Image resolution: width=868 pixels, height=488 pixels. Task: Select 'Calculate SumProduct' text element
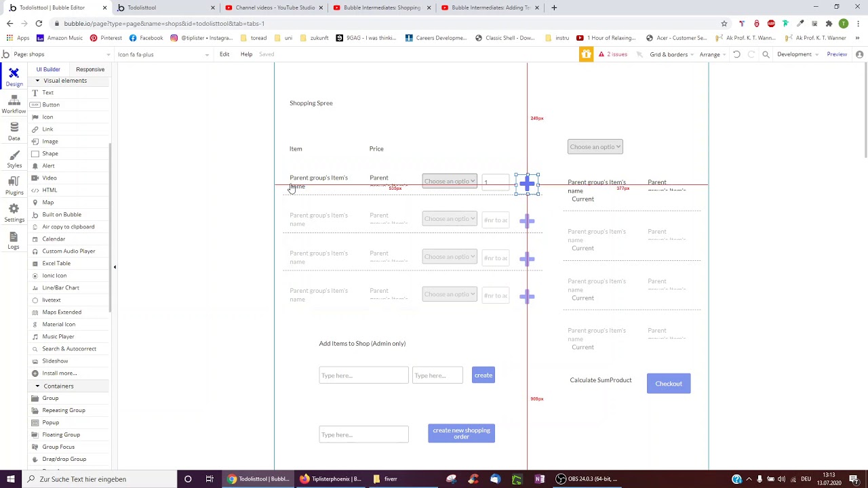click(x=601, y=380)
